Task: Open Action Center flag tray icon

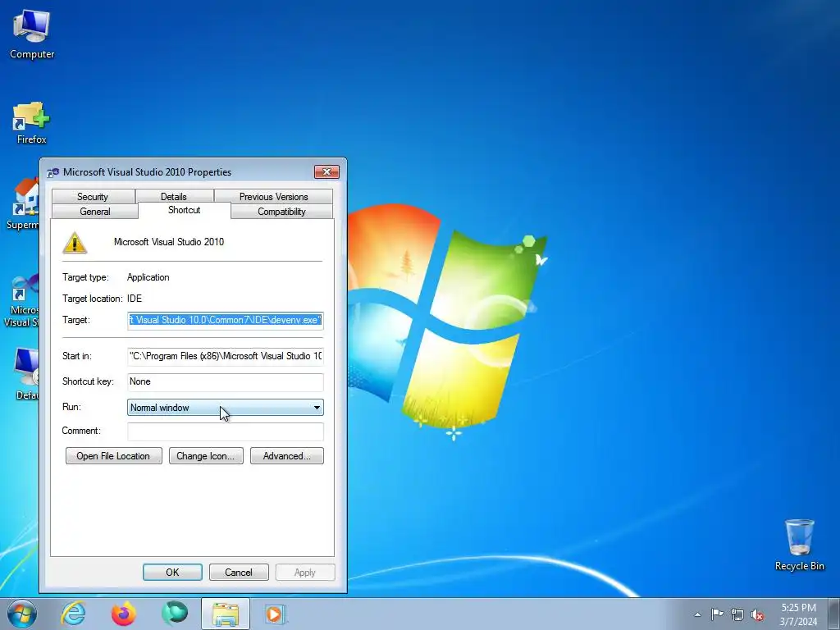Action: [x=717, y=614]
